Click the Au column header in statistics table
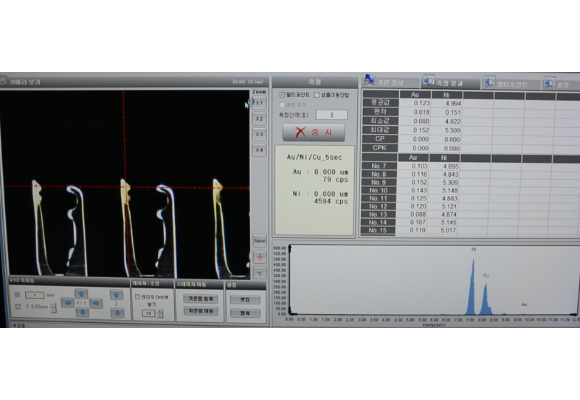The image size is (580, 400). 415,94
